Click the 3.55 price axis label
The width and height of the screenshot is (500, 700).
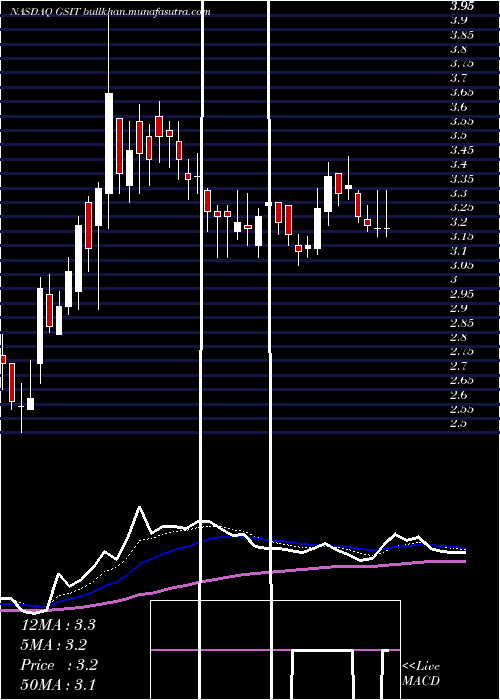[x=464, y=121]
